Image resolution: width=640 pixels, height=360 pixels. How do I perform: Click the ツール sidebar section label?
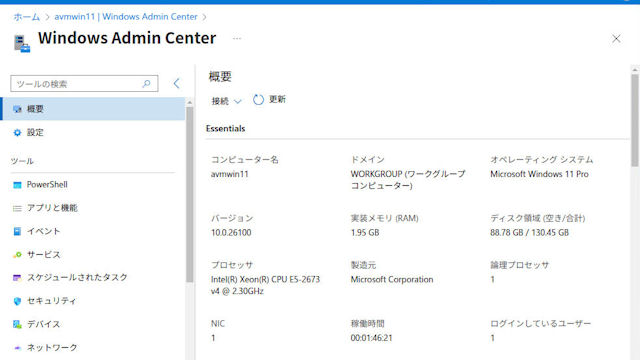point(22,161)
